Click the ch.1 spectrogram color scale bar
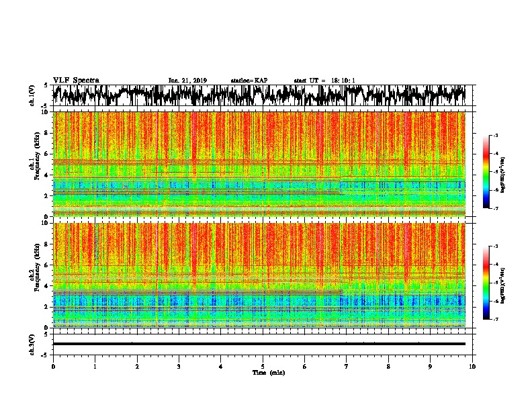Viewport: 532px width, 411px height. click(x=486, y=172)
